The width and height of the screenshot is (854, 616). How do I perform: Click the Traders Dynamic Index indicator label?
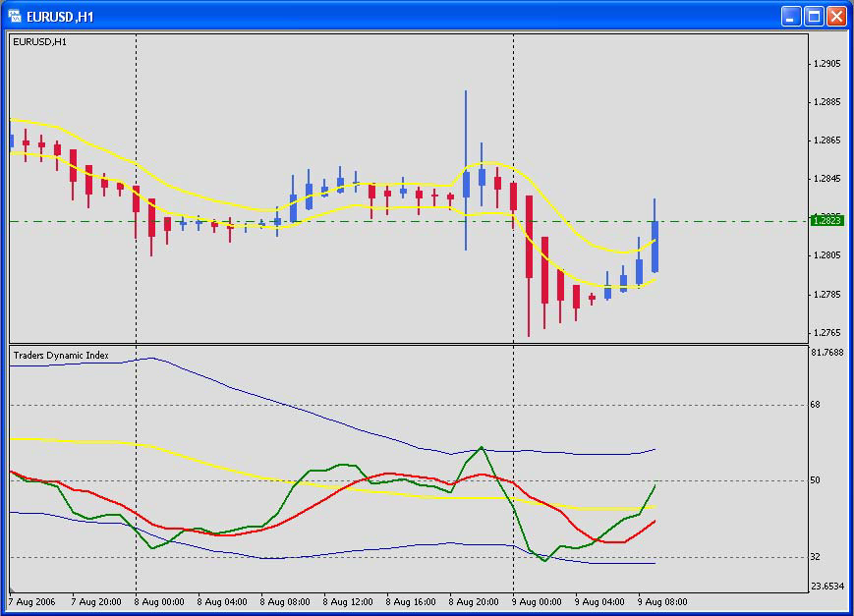(61, 355)
